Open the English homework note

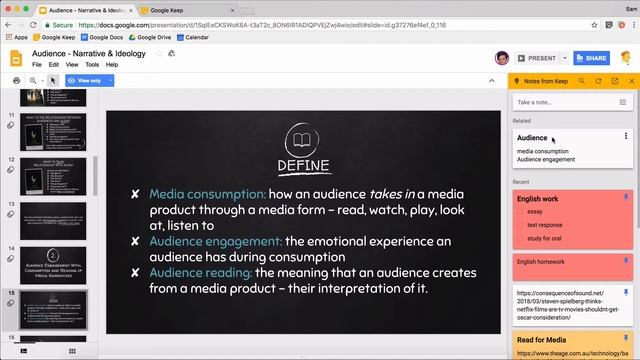[573, 267]
